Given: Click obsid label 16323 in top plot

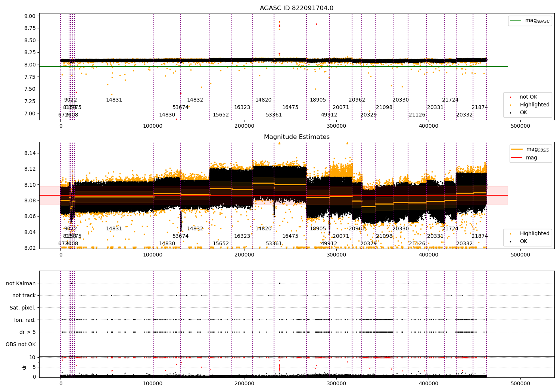Looking at the screenshot, I should [242, 108].
